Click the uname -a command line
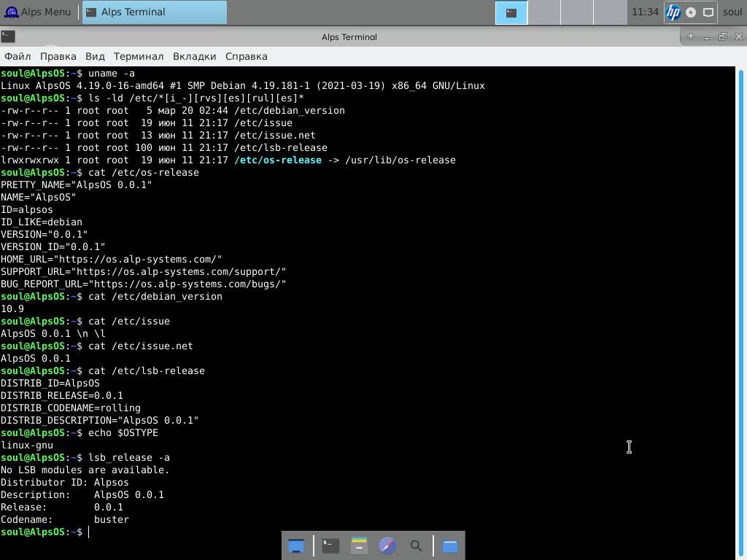747x560 pixels. [x=68, y=74]
